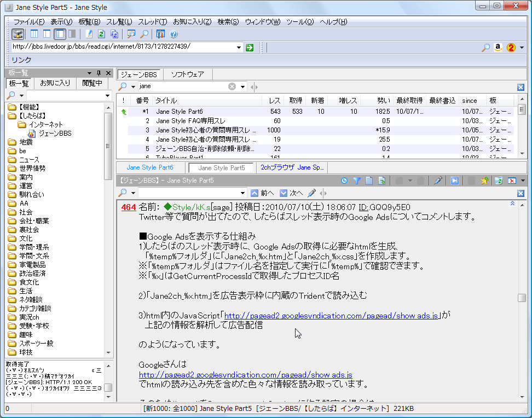Screen dimensions: 532x418
Task: Click the pencil icon to write a post
Action: tap(89, 34)
